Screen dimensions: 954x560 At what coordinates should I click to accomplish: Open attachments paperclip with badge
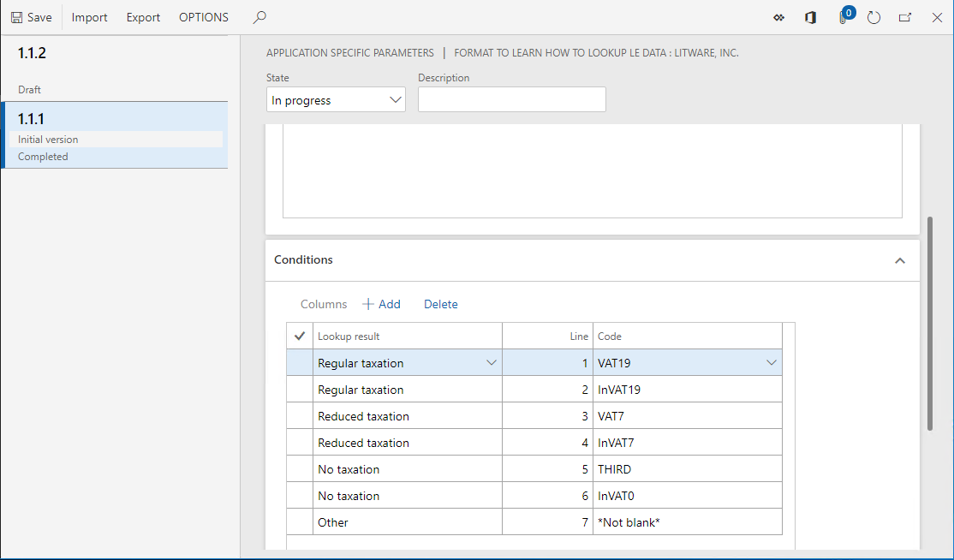click(x=845, y=16)
